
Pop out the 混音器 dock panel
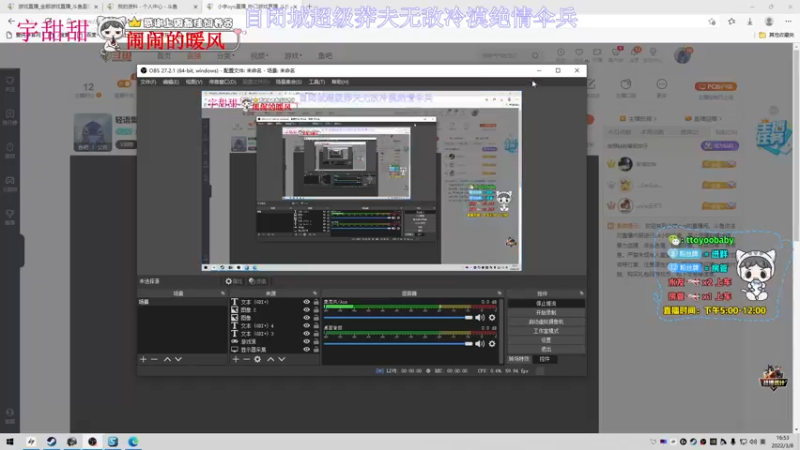pos(499,293)
